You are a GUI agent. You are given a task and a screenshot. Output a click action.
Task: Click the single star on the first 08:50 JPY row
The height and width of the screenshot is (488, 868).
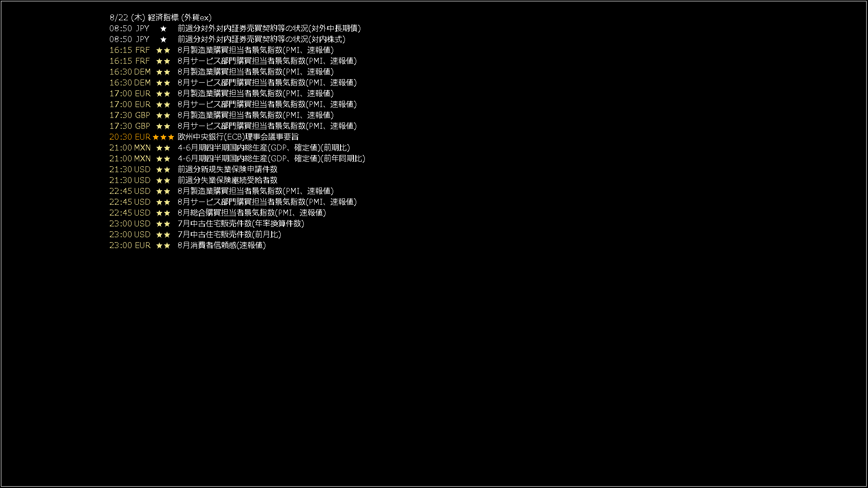(x=163, y=28)
